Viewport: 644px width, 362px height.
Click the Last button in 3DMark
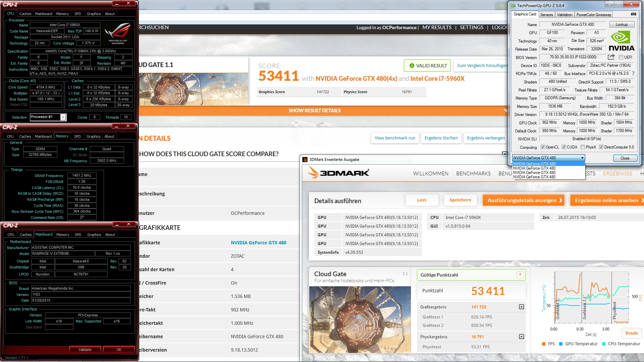pyautogui.click(x=422, y=200)
